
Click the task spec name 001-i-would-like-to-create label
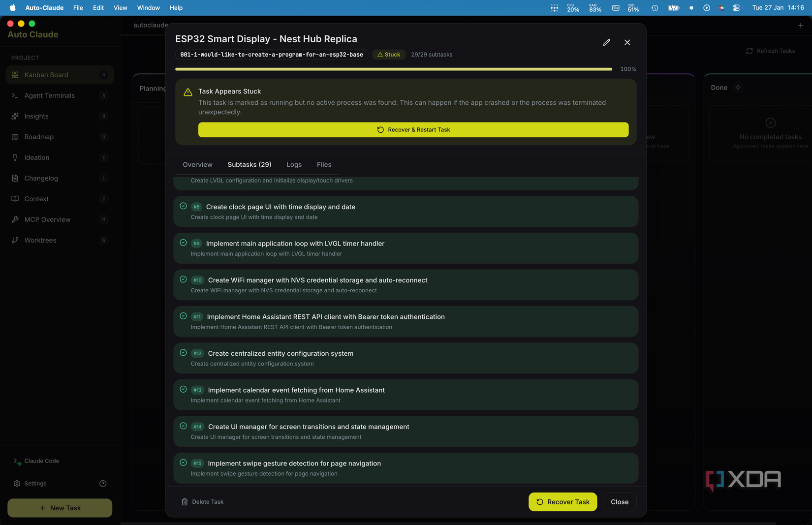[x=272, y=55]
